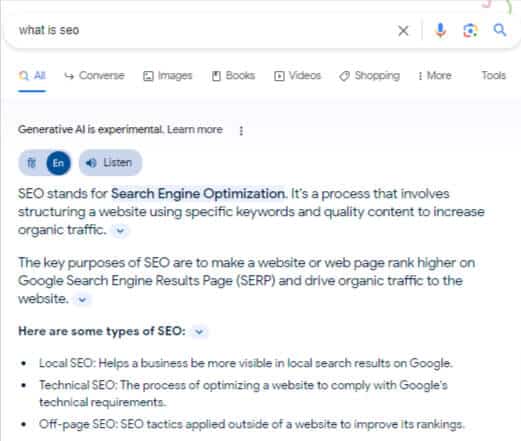This screenshot has width=521, height=441.
Task: Switch to the Shopping tab
Action: pyautogui.click(x=369, y=76)
